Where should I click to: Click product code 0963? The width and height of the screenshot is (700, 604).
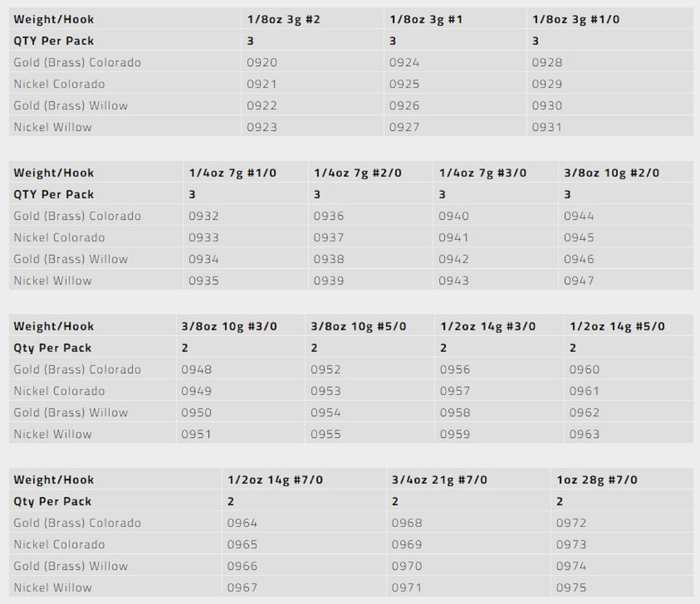coord(584,434)
